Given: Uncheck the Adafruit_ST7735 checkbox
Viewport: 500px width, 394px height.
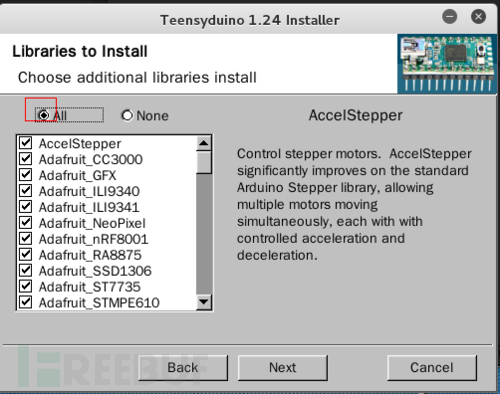Looking at the screenshot, I should pyautogui.click(x=26, y=287).
